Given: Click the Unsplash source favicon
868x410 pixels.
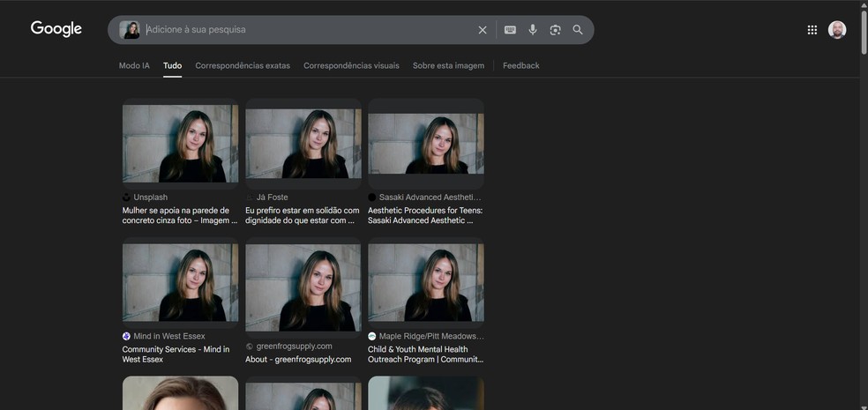Looking at the screenshot, I should [x=126, y=198].
